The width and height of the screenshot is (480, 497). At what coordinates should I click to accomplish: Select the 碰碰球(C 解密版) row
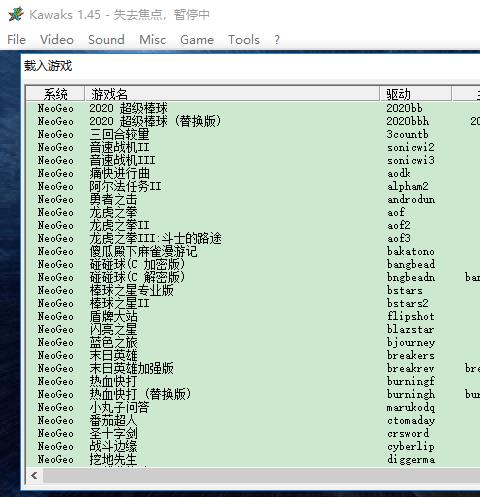[x=253, y=277]
